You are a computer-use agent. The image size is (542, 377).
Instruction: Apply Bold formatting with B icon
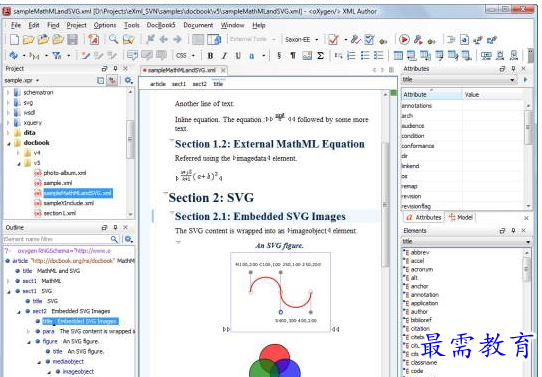click(x=210, y=55)
